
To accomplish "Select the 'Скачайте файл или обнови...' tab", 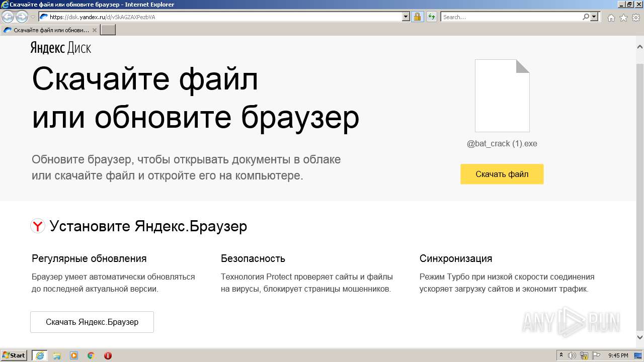I will (x=50, y=30).
